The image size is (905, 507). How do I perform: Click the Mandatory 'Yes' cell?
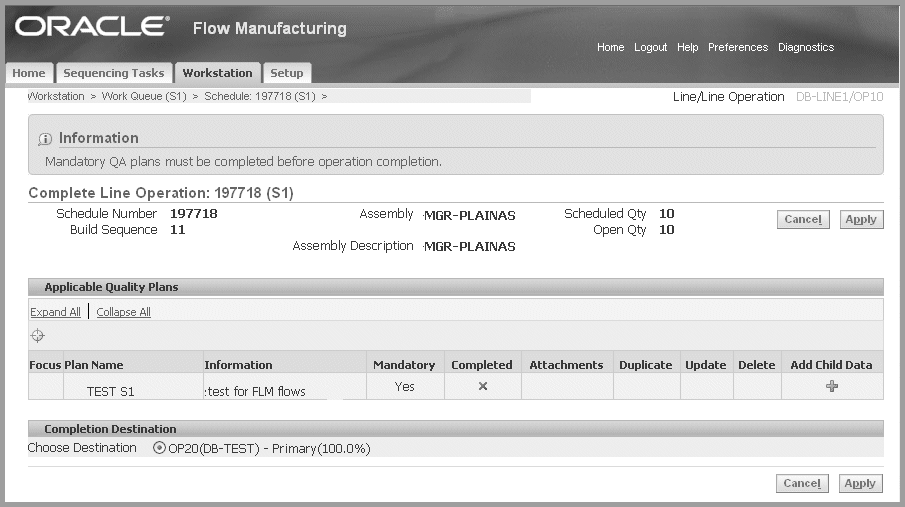(x=405, y=386)
